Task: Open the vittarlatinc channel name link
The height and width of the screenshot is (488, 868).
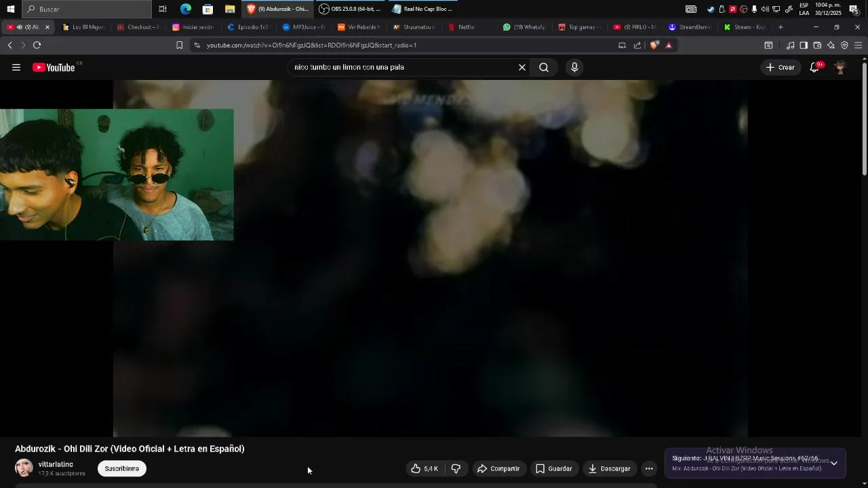Action: [x=56, y=464]
